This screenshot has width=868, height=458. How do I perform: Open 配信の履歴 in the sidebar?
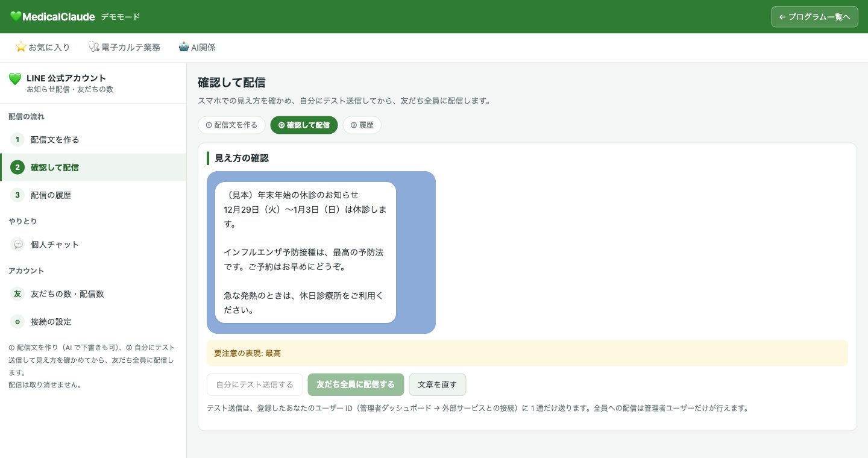93,195
